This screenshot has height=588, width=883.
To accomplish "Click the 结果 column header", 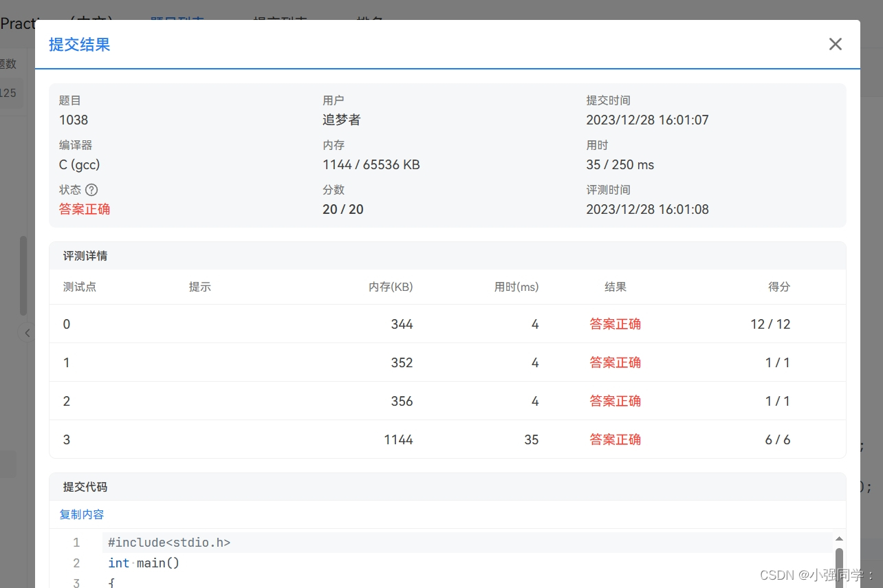I will click(615, 287).
